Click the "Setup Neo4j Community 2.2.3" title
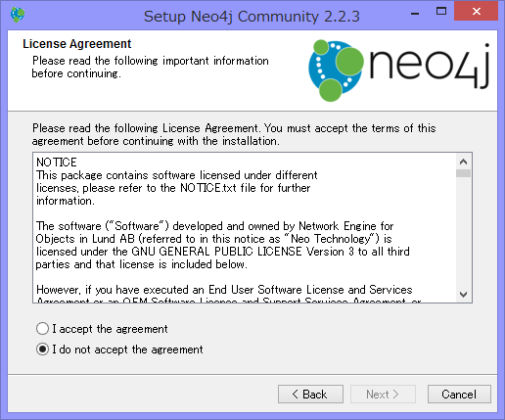505x420 pixels. tap(252, 17)
